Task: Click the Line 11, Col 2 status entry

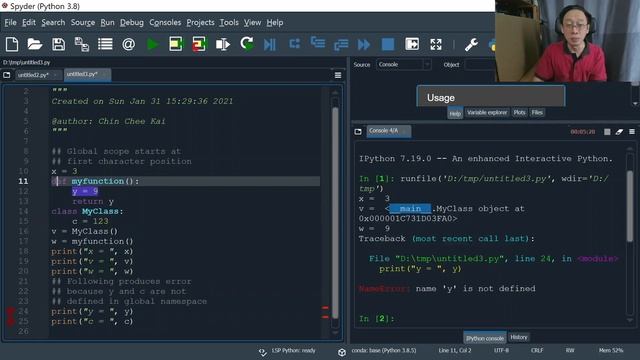Action: coord(455,351)
